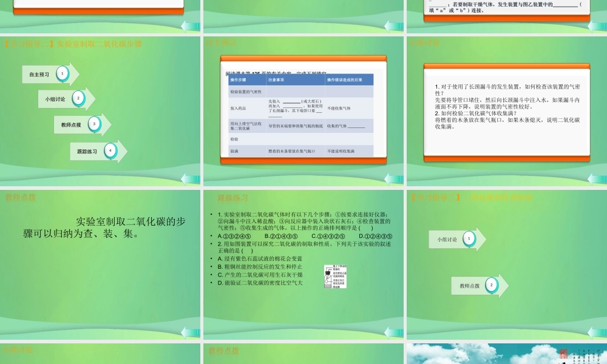Screen dimensions: 607x364
Task: Select answer option A.①③②④⑤
Action: click(234, 236)
